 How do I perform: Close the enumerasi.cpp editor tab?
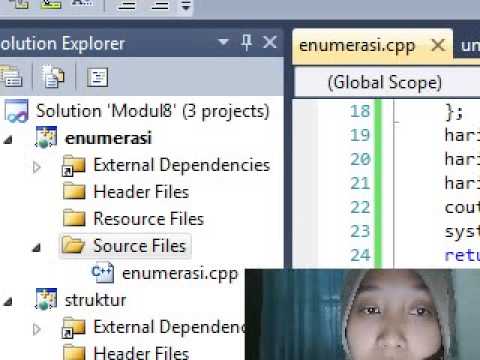click(x=438, y=45)
